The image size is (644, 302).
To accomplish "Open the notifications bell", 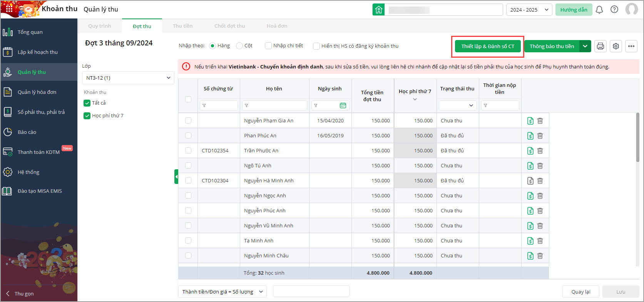I will 599,10.
